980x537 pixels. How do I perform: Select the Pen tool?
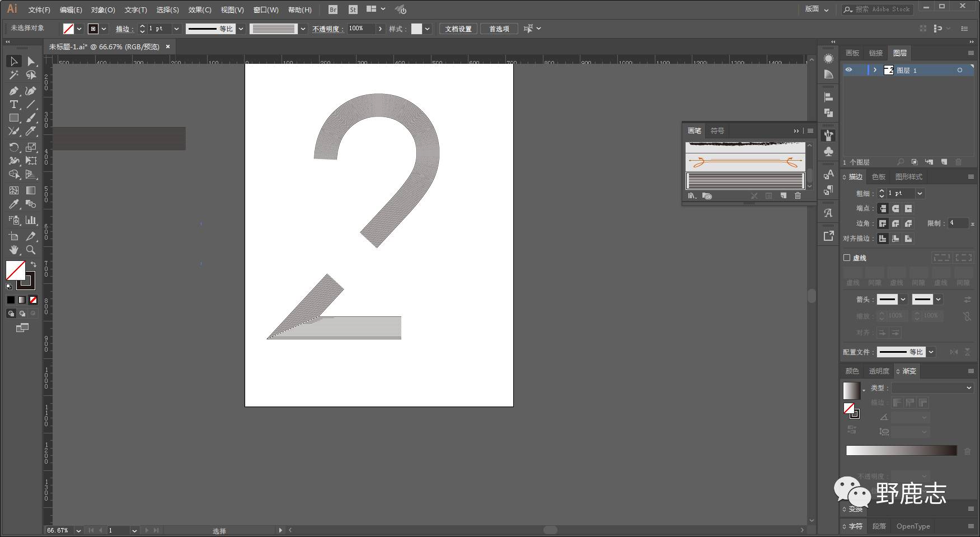(x=13, y=91)
